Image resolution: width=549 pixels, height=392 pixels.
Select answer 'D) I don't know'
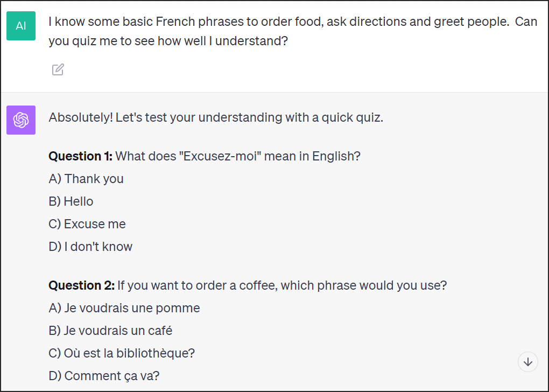[90, 247]
